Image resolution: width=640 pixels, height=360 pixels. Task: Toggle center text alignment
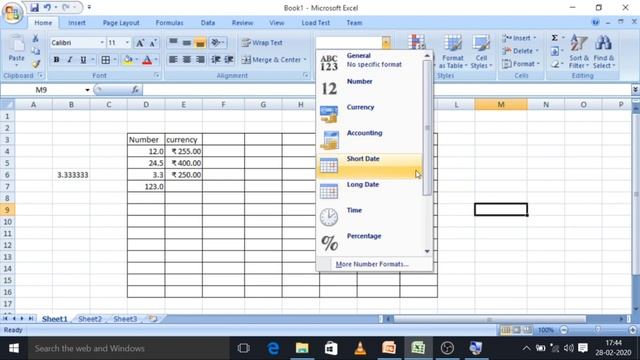187,60
